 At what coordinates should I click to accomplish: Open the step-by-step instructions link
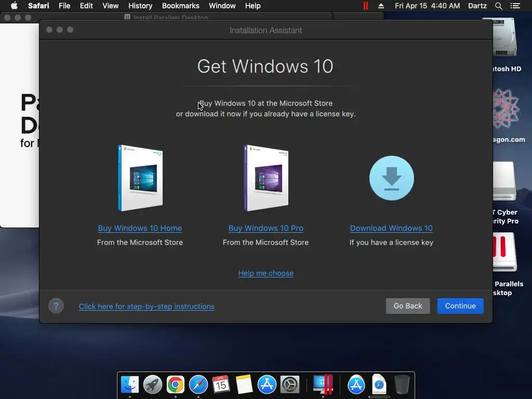click(x=147, y=307)
